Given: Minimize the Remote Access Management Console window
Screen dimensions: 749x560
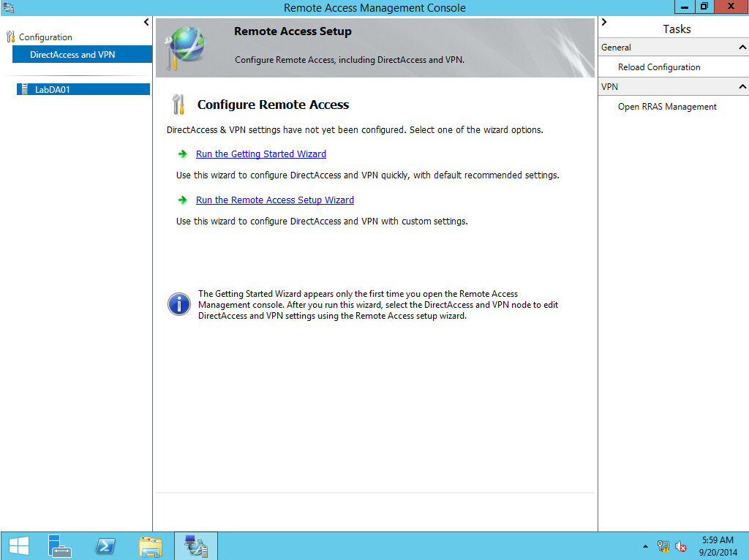Looking at the screenshot, I should tap(685, 7).
